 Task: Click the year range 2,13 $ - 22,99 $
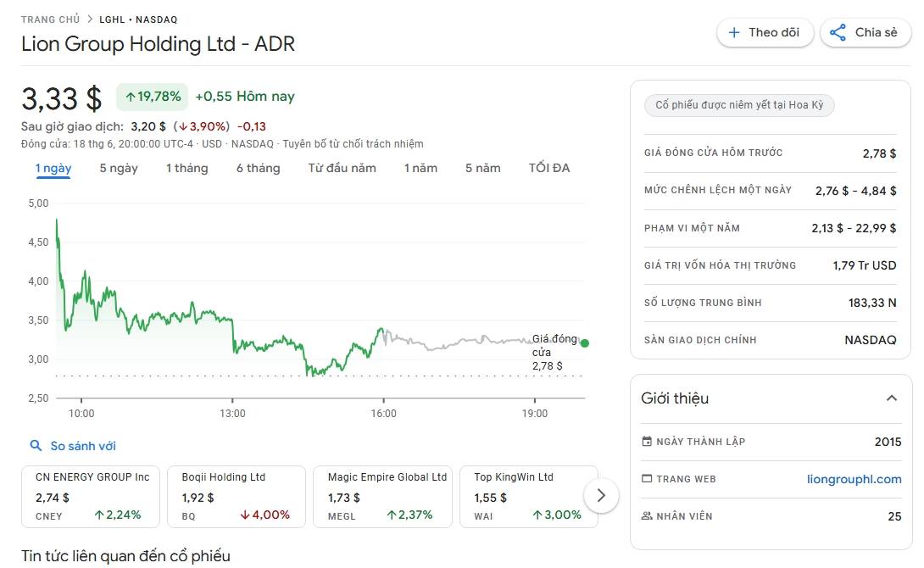point(854,228)
